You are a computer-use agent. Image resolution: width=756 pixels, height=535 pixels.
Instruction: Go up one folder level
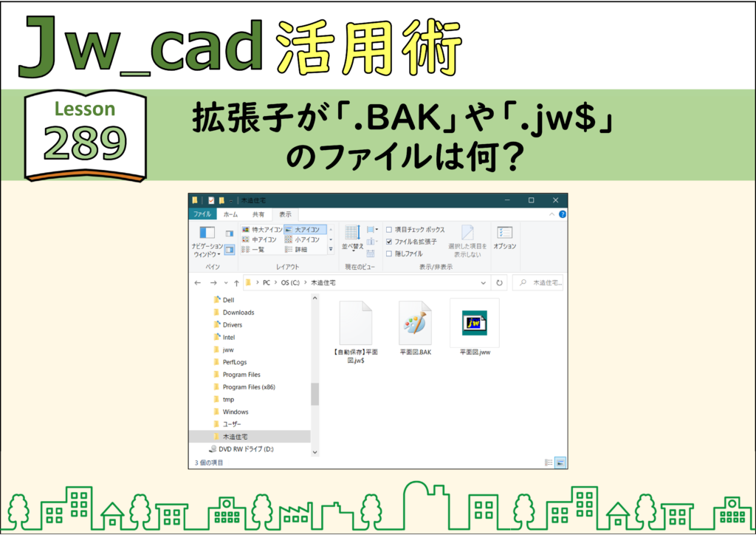(236, 283)
